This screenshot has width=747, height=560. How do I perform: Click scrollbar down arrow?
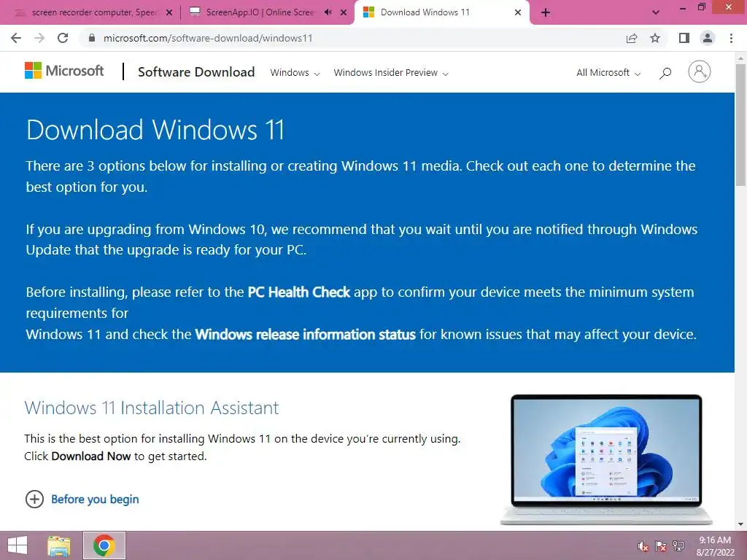[740, 524]
